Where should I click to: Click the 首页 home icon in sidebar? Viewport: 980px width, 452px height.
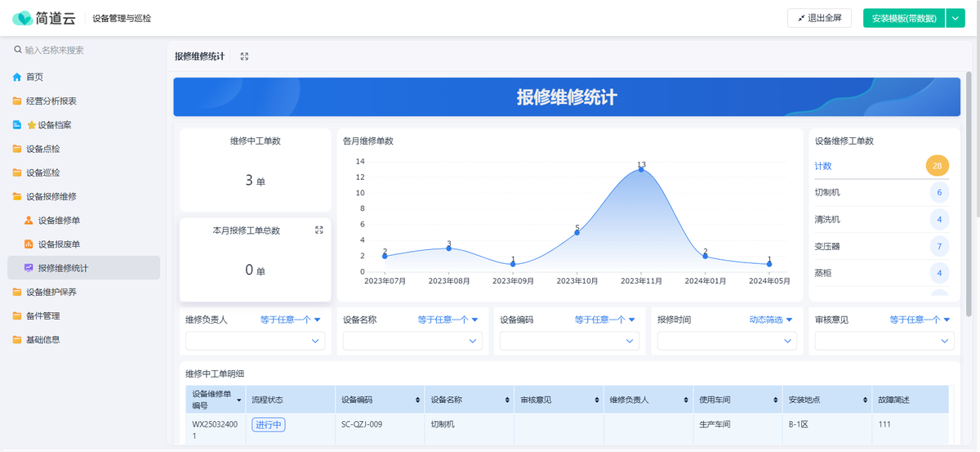[17, 77]
